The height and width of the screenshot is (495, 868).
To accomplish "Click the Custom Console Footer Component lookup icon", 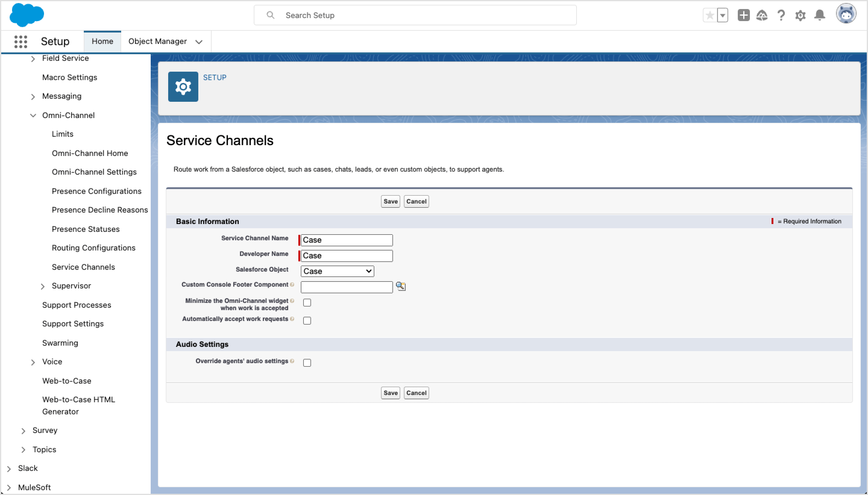I will (401, 286).
